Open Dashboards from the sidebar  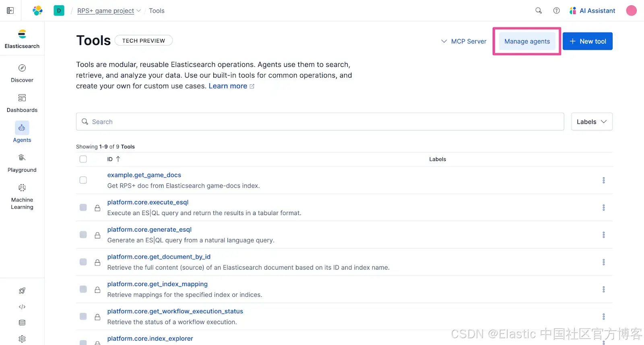point(22,103)
